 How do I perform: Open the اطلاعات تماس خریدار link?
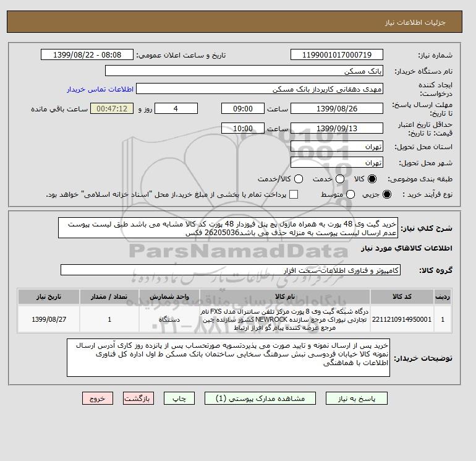pos(100,89)
